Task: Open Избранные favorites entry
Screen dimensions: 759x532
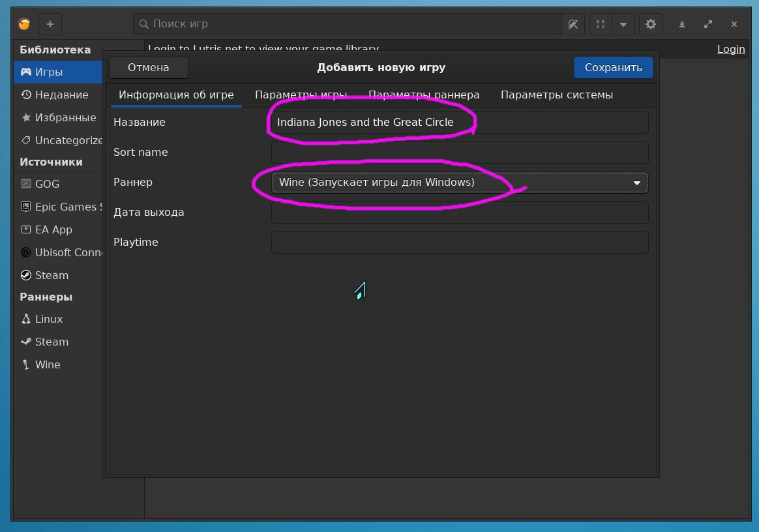Action: coord(58,117)
